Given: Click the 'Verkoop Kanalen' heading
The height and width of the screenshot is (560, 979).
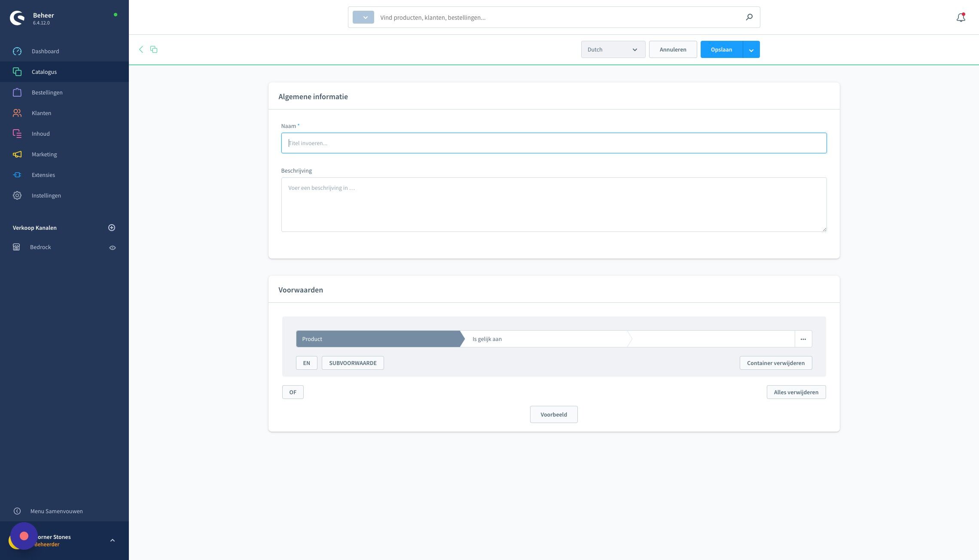Looking at the screenshot, I should point(35,228).
